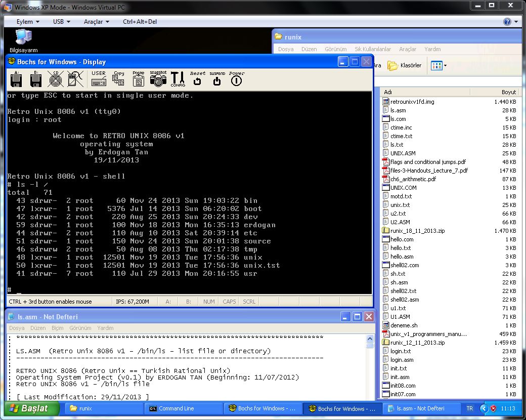Open Dosya menu in runix window
Image resolution: width=526 pixels, height=420 pixels.
[x=286, y=49]
